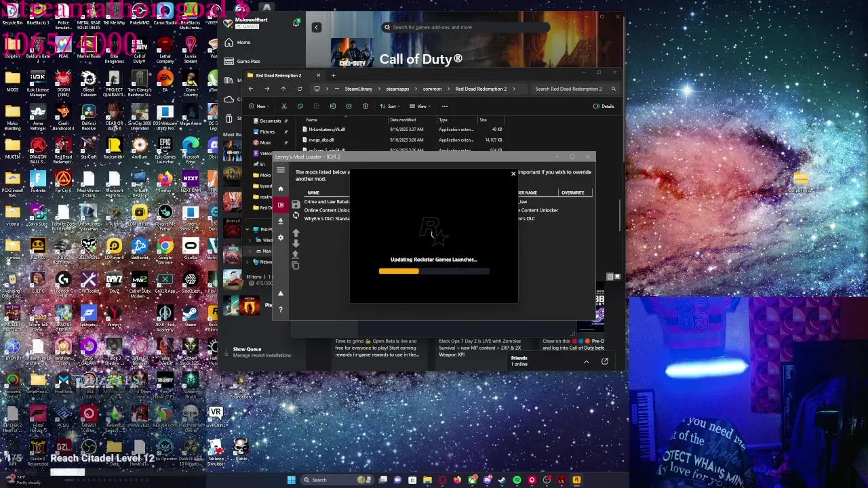
Task: Expand the chevron after Red Dead Redemption 2 breadcrumb
Action: 514,89
